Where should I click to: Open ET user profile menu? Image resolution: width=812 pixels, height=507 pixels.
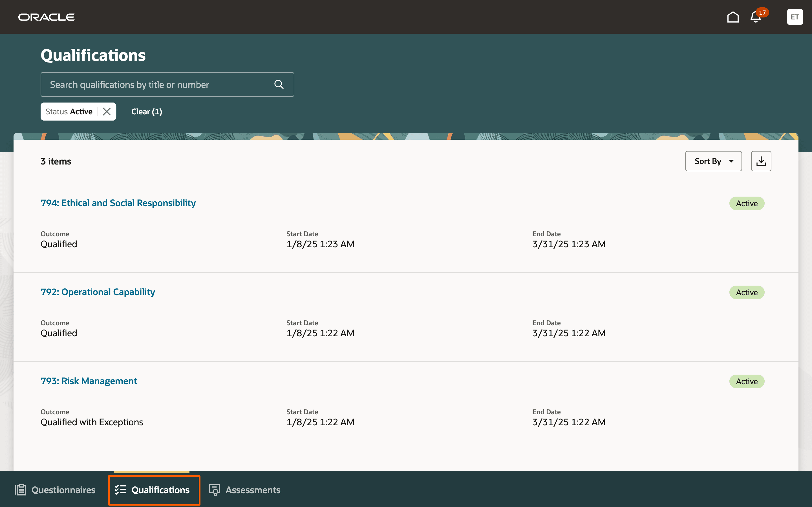(795, 17)
